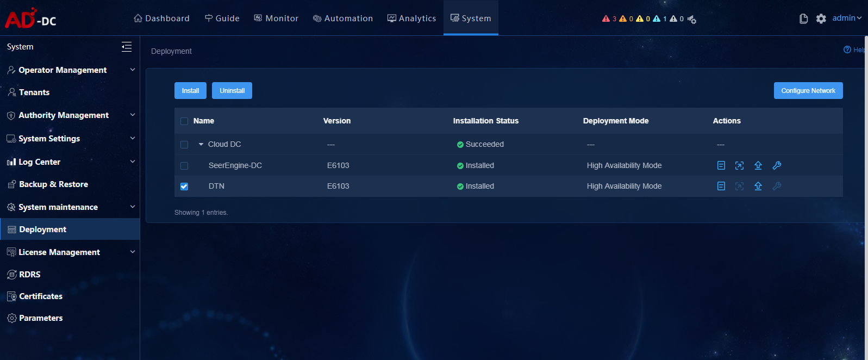Click the Deployment breadcrumb title
868x360 pixels.
pos(171,51)
